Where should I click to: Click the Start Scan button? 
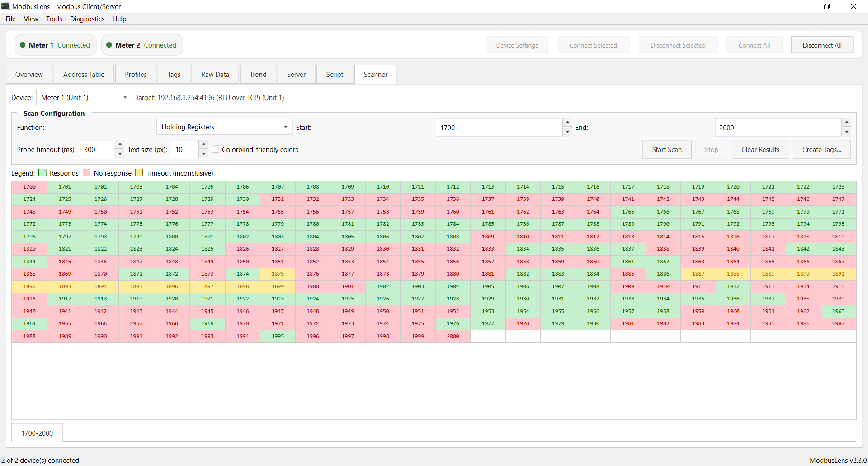click(667, 150)
